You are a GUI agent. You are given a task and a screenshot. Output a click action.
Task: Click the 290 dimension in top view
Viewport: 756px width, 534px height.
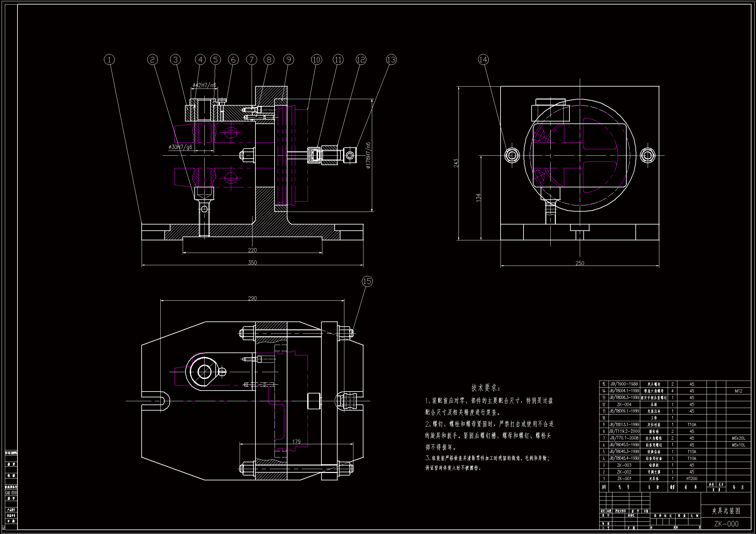click(x=252, y=298)
